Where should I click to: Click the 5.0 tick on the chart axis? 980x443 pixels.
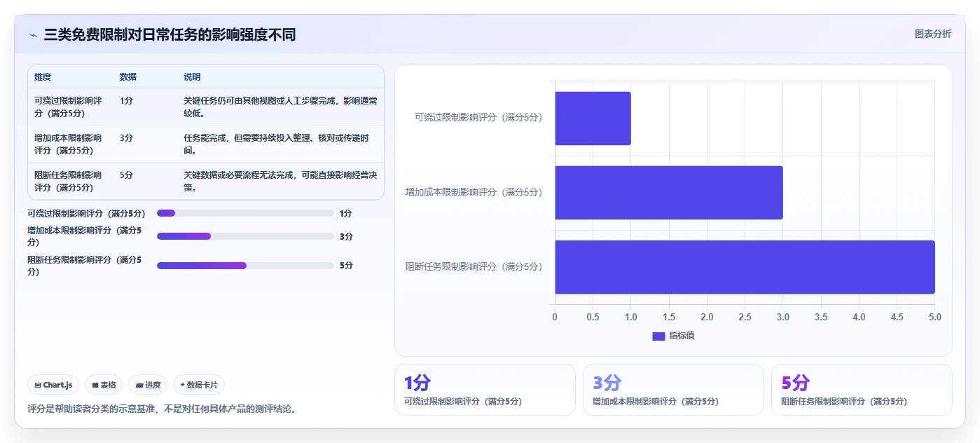934,317
